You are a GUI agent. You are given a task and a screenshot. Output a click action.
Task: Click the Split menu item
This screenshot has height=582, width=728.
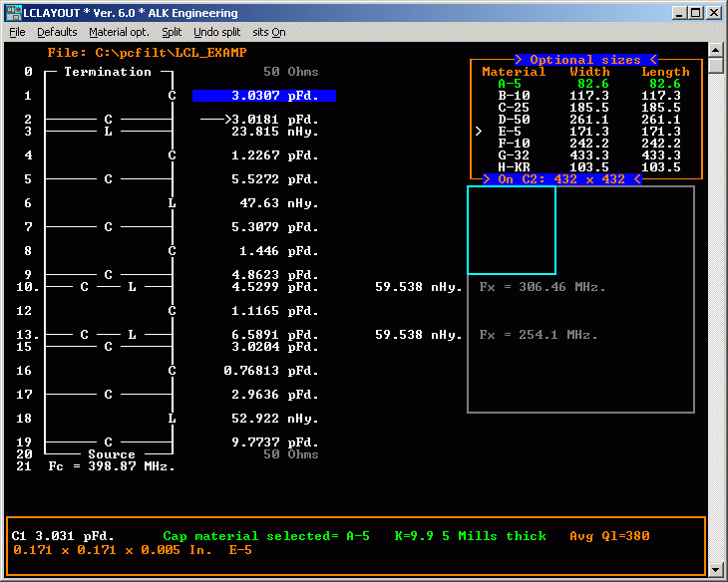[172, 32]
